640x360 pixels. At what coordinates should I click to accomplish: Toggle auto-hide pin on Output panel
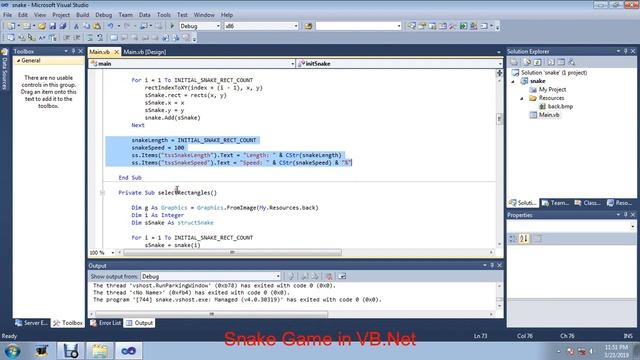492,265
